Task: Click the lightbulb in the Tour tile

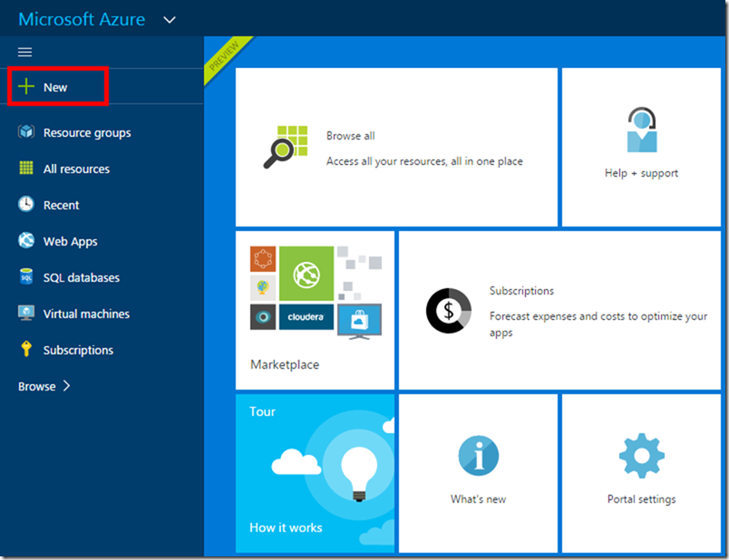Action: click(359, 473)
